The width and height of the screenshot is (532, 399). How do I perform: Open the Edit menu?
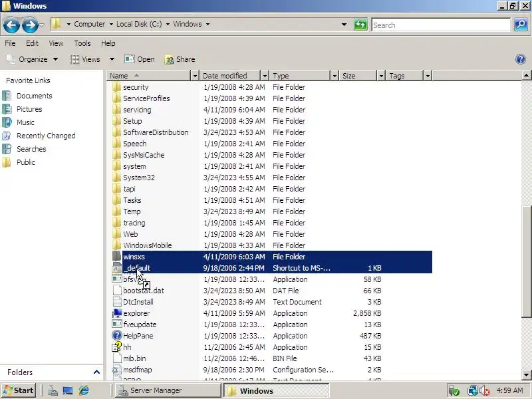point(32,43)
